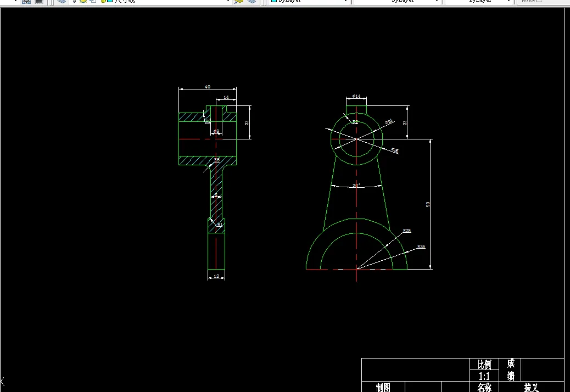Pick the φ24 diameter dimension label
The width and height of the screenshot is (570, 392).
[x=389, y=121]
